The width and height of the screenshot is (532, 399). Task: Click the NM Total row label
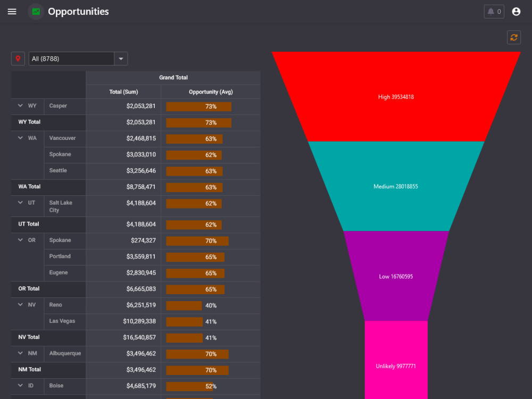click(29, 369)
